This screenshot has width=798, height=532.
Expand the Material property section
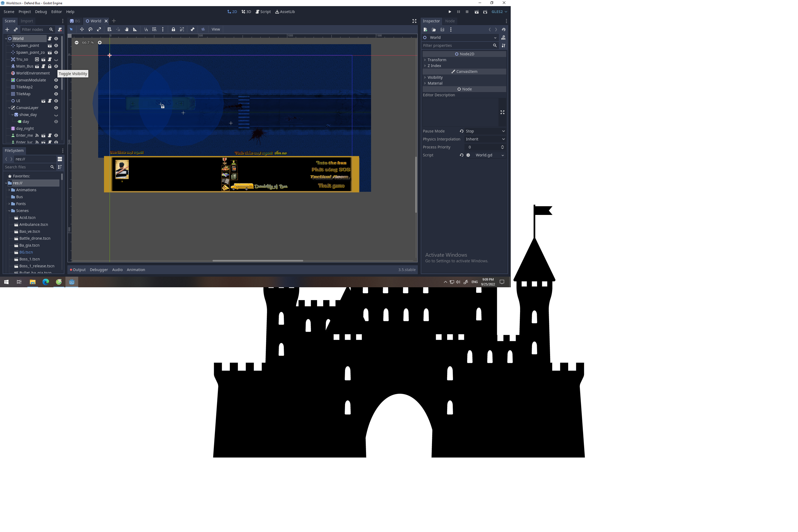[x=435, y=83]
